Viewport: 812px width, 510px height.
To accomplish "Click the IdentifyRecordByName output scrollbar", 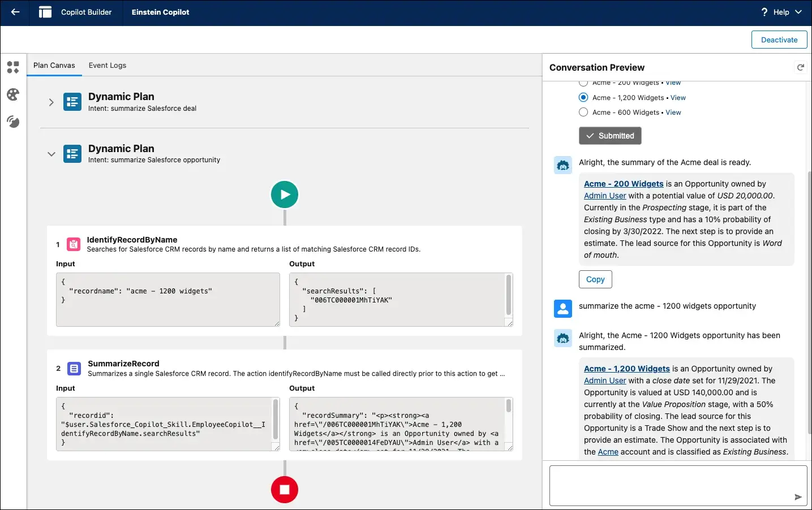I will point(509,295).
